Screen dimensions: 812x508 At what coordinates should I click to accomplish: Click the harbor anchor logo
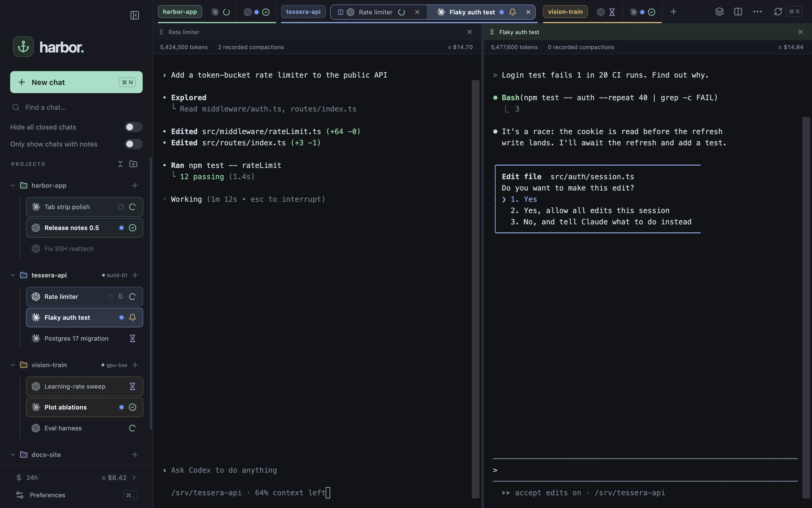click(23, 47)
